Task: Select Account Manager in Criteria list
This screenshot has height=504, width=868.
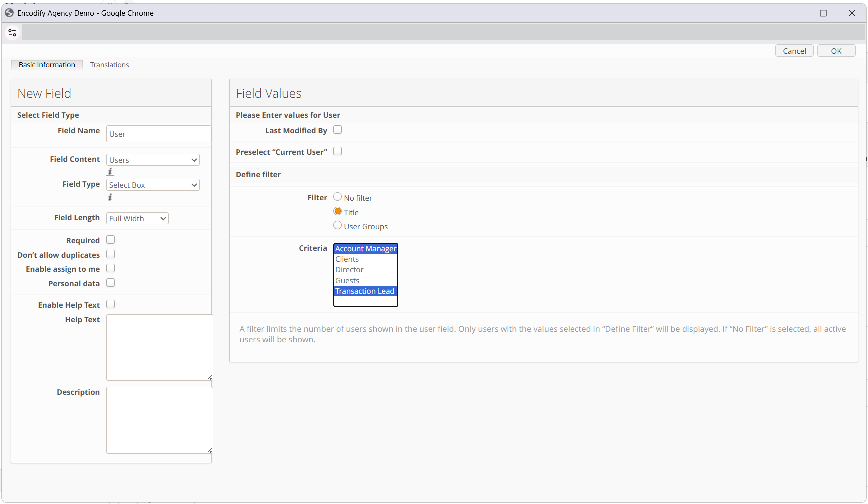Action: tap(366, 249)
